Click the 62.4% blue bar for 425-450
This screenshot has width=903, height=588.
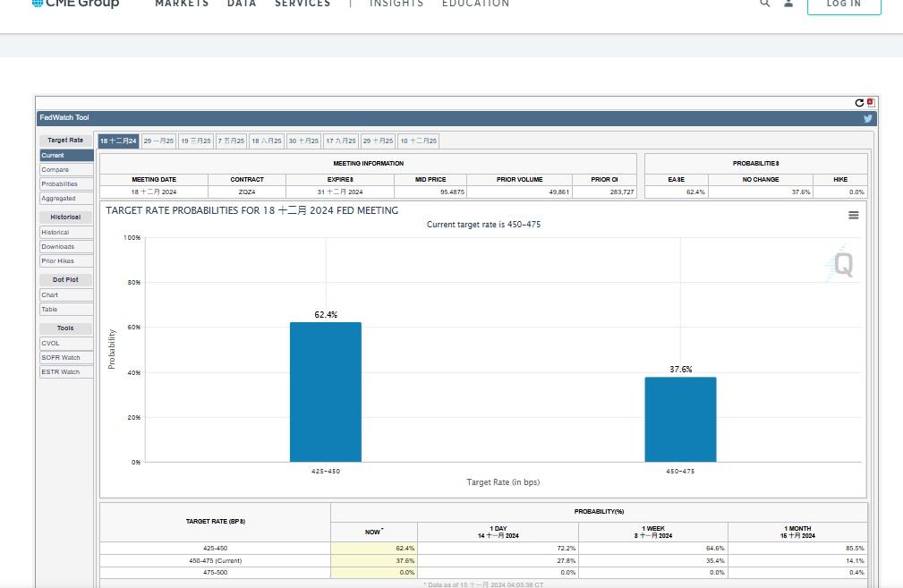coord(326,392)
